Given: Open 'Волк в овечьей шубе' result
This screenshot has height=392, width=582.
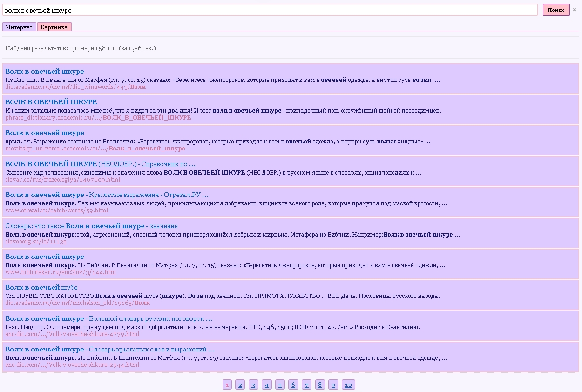Looking at the screenshot, I should point(41,287).
